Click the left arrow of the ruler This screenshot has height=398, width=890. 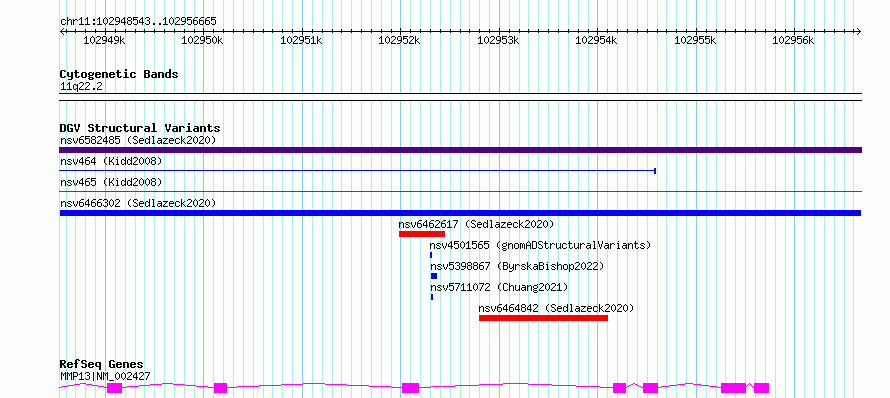coord(62,31)
